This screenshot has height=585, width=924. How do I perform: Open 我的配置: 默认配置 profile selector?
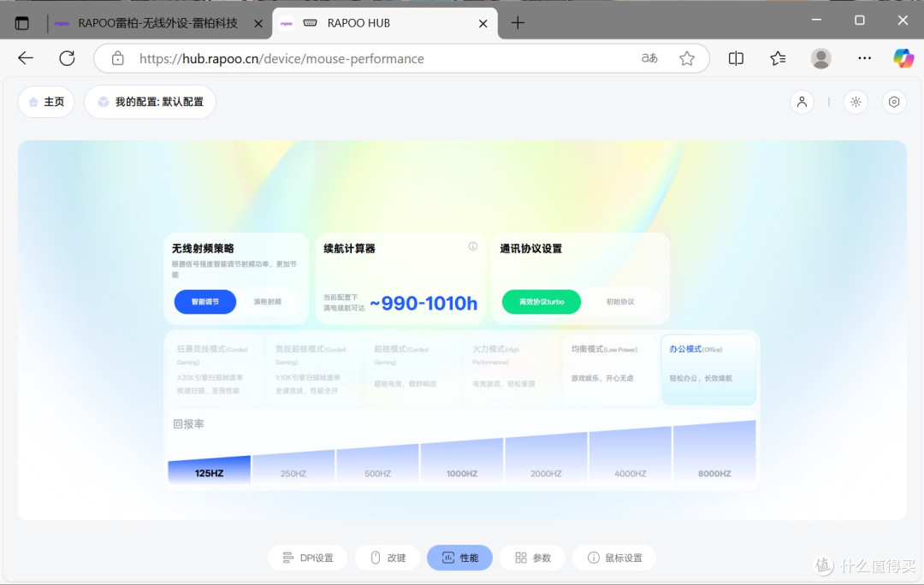pyautogui.click(x=151, y=102)
